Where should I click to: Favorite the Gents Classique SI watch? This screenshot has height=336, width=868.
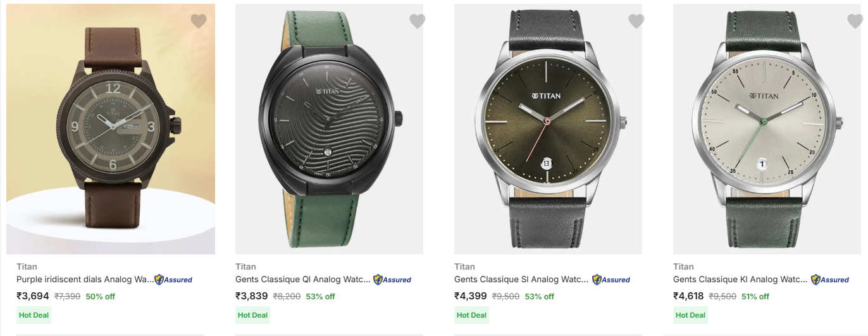(636, 22)
